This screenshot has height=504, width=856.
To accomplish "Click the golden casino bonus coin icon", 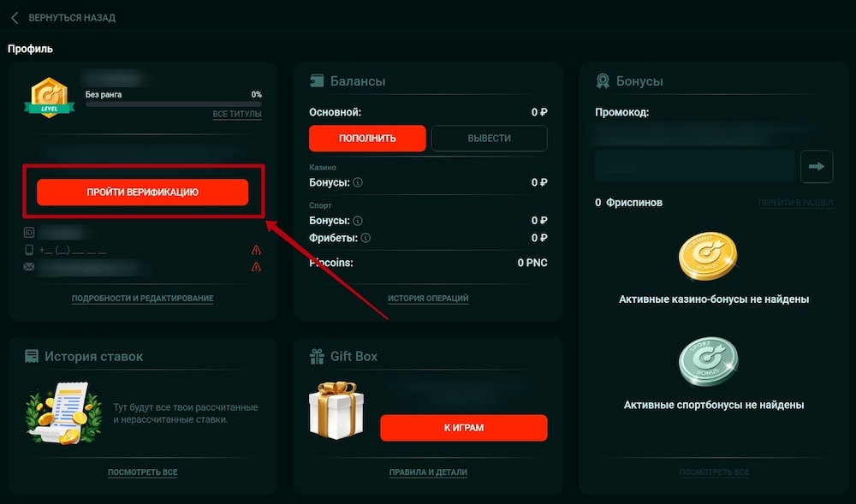I will click(x=709, y=255).
